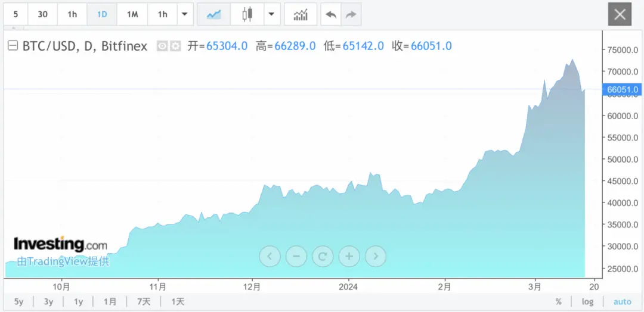The height and width of the screenshot is (312, 644).
Task: Toggle visibility eye icon beside Bitfinex
Action: click(x=162, y=46)
